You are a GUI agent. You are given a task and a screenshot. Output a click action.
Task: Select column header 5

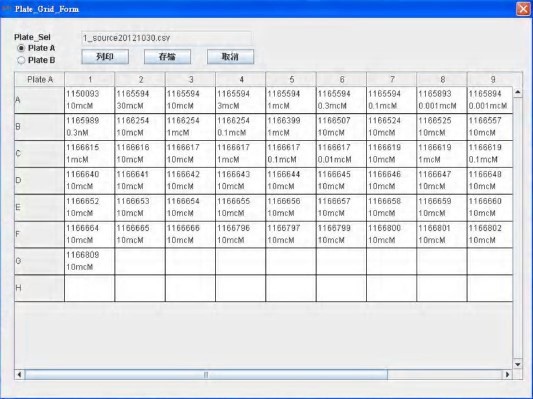(291, 80)
